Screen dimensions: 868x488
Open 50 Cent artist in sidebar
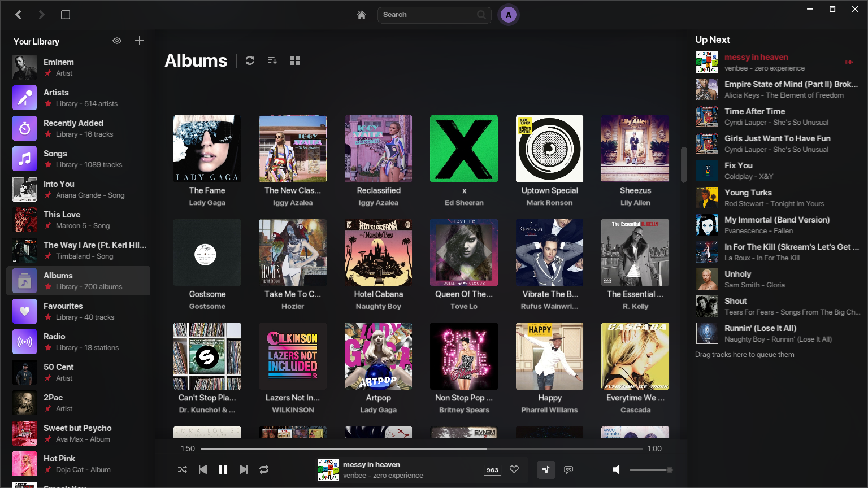(78, 372)
